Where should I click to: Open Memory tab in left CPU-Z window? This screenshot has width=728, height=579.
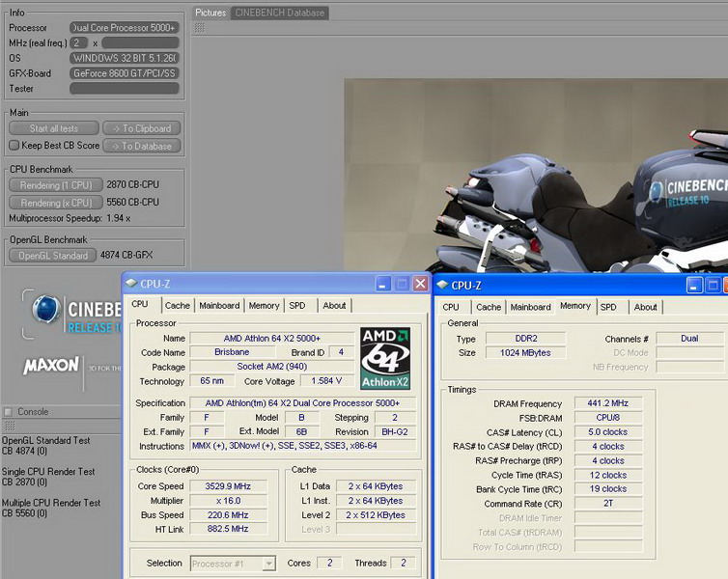[x=264, y=305]
